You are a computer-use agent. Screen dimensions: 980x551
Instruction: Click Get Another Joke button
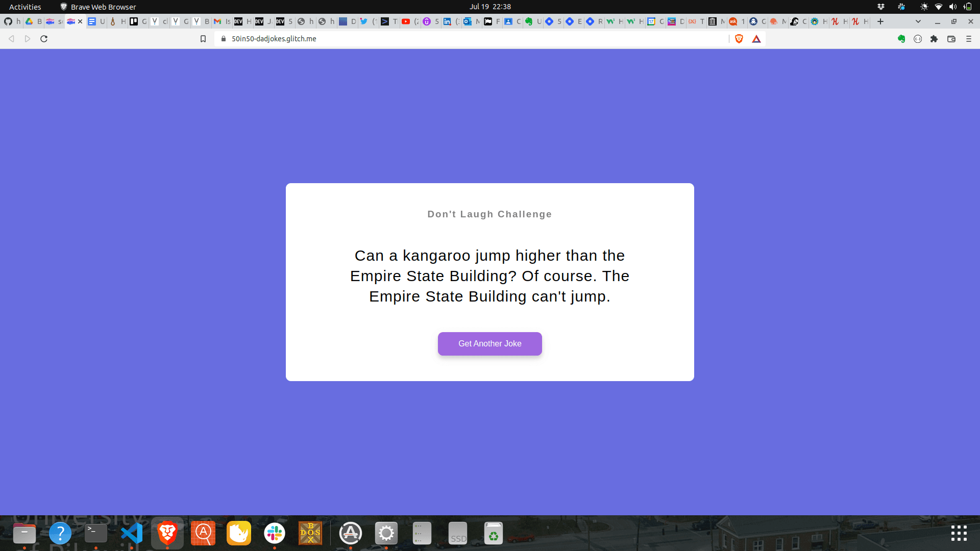tap(489, 344)
